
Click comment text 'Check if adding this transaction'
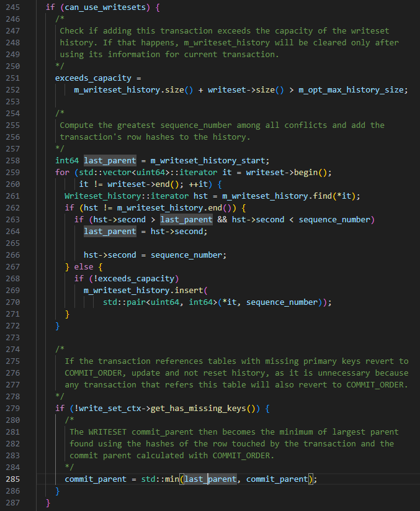pos(136,31)
